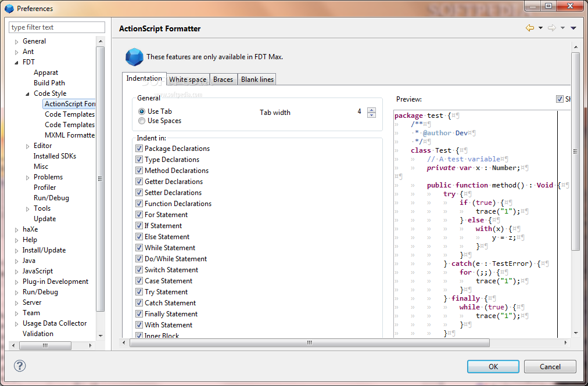The width and height of the screenshot is (588, 386).
Task: Expand the Problems tree node
Action: (27, 177)
